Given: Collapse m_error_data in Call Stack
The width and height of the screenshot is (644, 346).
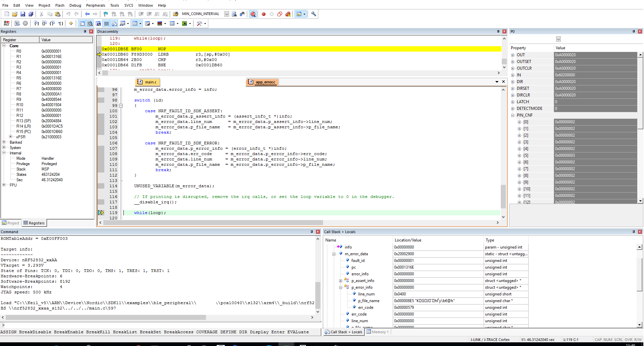Looking at the screenshot, I should point(334,254).
